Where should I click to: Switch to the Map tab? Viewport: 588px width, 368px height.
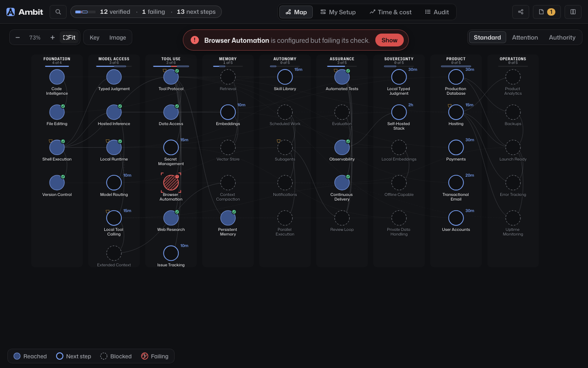coord(296,12)
